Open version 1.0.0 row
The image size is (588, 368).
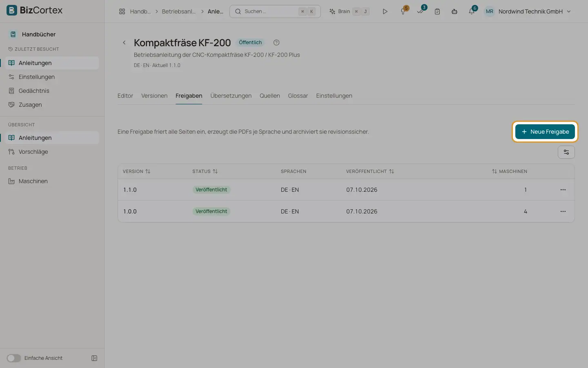[x=346, y=211]
